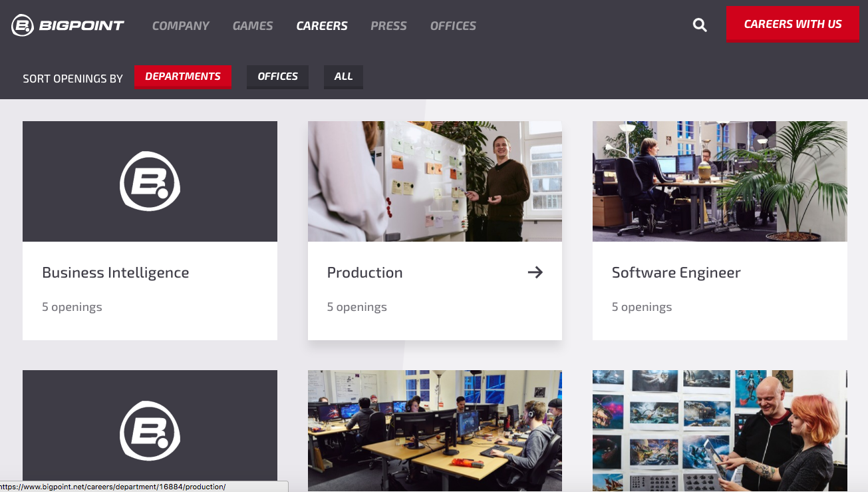868x492 pixels.
Task: Enable the ALL openings filter
Action: point(343,77)
